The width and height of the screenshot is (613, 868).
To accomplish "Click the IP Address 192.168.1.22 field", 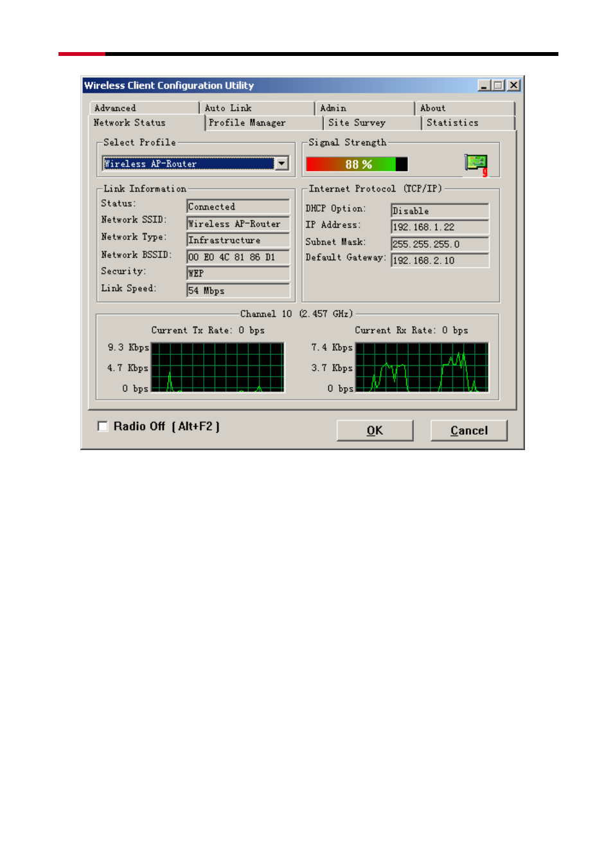I will point(440,227).
